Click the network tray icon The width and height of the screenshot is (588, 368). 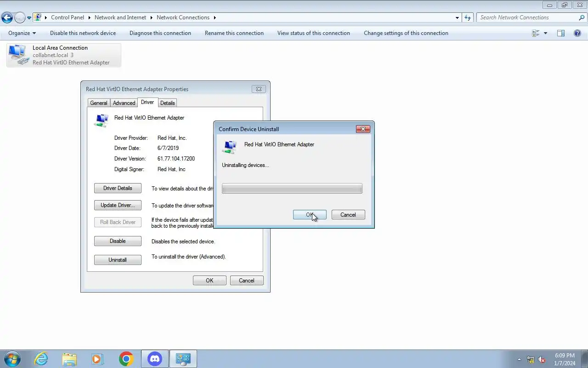coord(531,359)
